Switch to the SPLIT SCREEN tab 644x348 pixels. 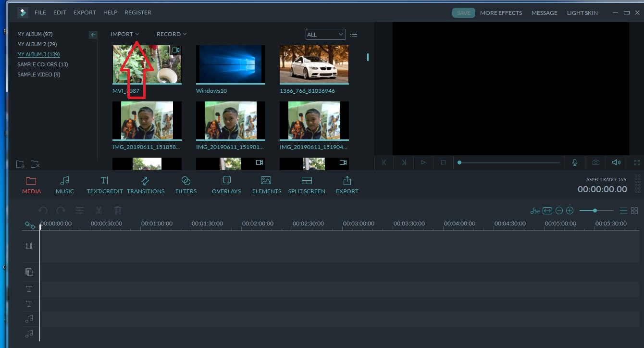307,185
